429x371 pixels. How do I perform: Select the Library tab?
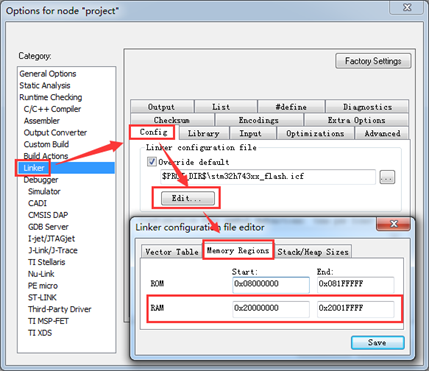click(204, 133)
